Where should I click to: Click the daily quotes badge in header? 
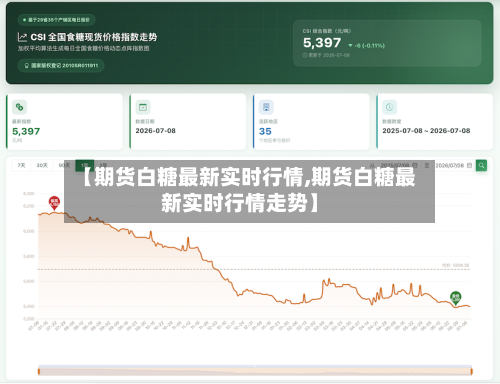pos(56,20)
